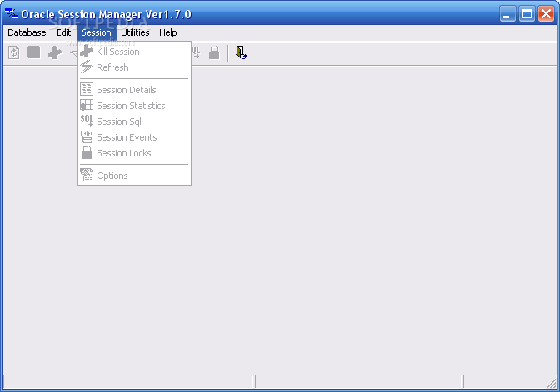This screenshot has width=560, height=392.
Task: Open the Utilities menu
Action: click(x=135, y=32)
